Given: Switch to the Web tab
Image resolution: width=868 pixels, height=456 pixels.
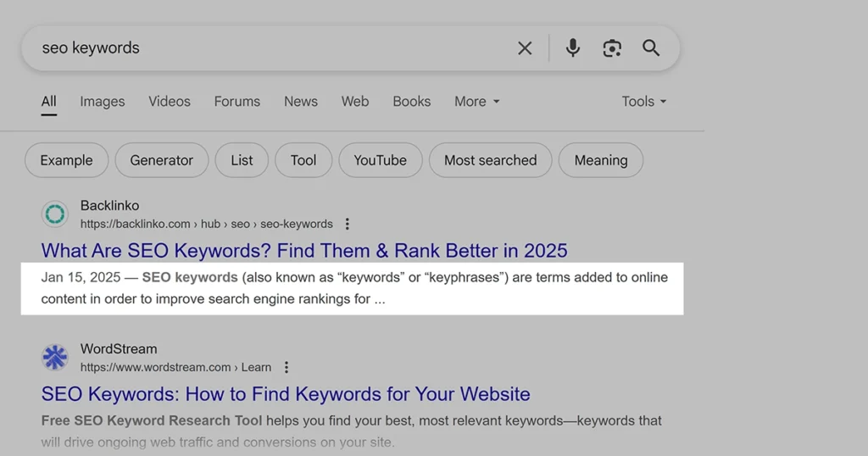Looking at the screenshot, I should [355, 102].
